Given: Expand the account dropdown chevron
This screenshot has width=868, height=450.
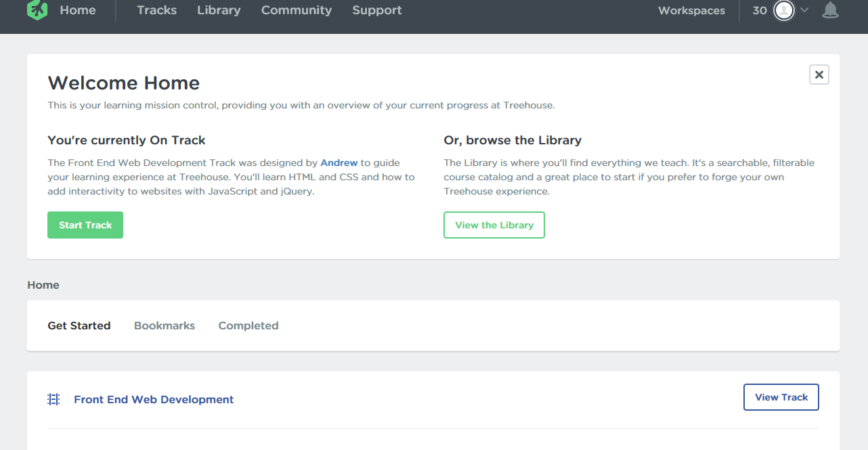Looking at the screenshot, I should (804, 10).
